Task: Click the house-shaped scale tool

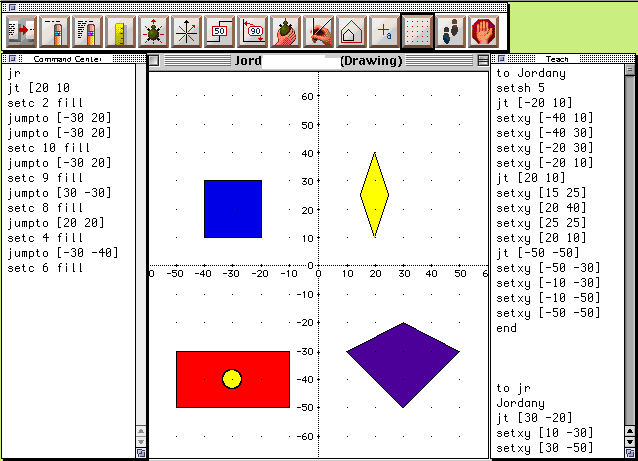Action: coord(351,31)
